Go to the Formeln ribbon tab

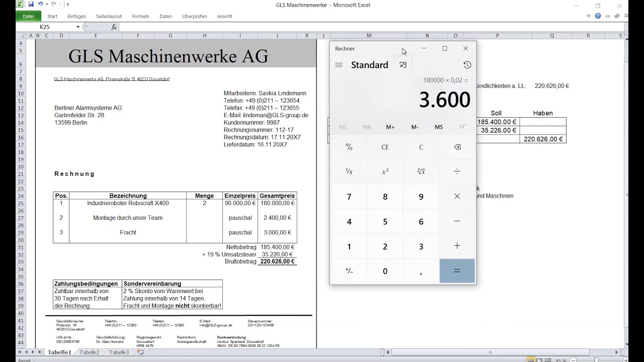pyautogui.click(x=141, y=16)
